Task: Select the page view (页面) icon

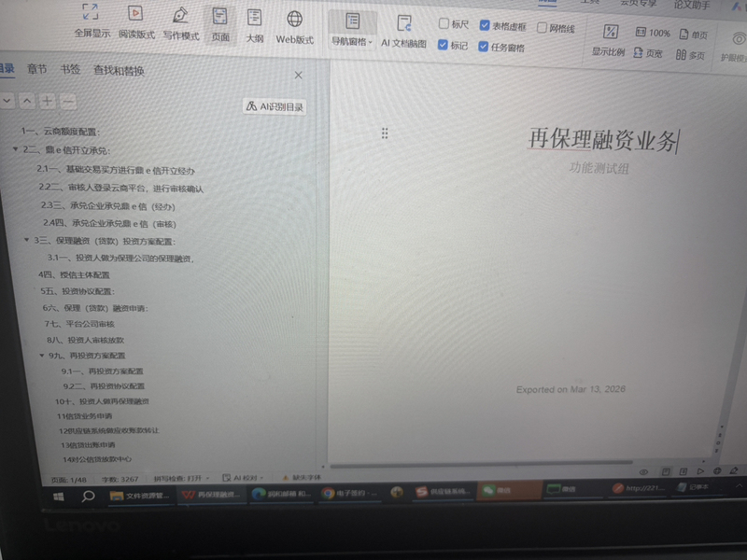Action: pos(220,25)
